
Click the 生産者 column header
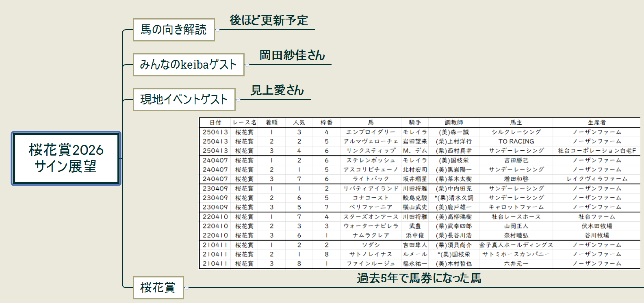pyautogui.click(x=596, y=123)
